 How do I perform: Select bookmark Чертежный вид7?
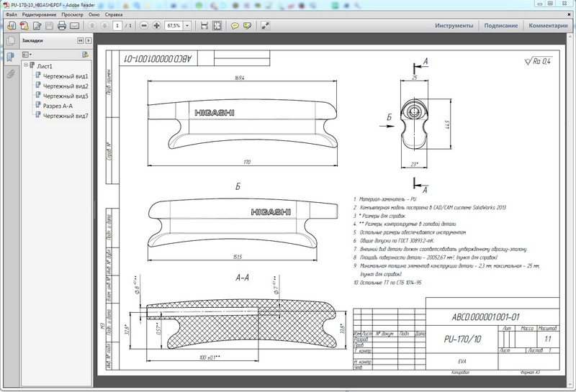point(66,116)
